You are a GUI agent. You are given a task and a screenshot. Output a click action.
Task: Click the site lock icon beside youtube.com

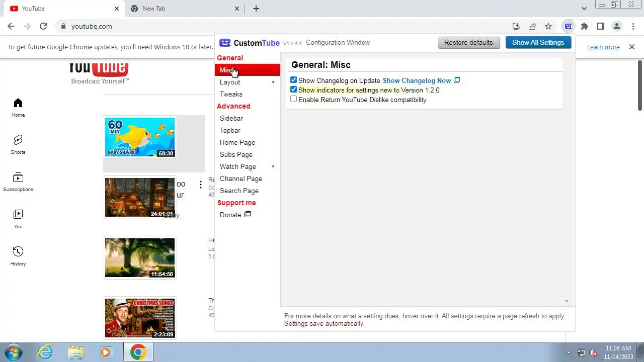point(63,26)
